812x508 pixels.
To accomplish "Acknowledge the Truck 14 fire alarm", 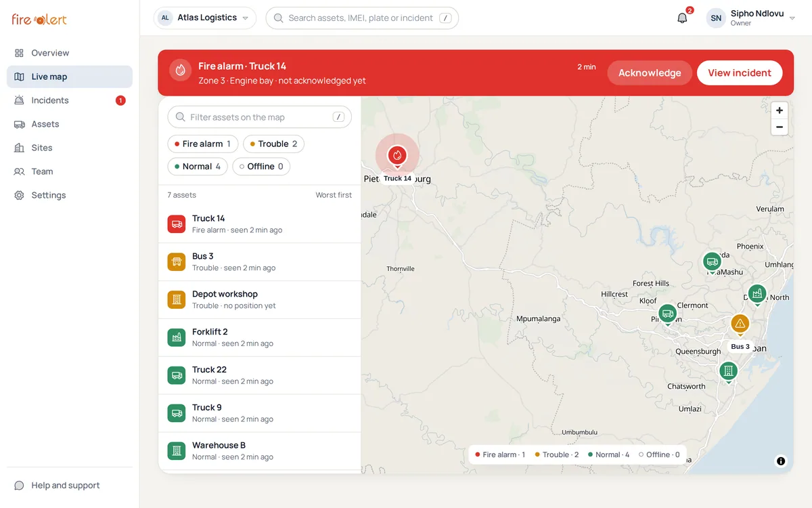I will click(x=650, y=72).
